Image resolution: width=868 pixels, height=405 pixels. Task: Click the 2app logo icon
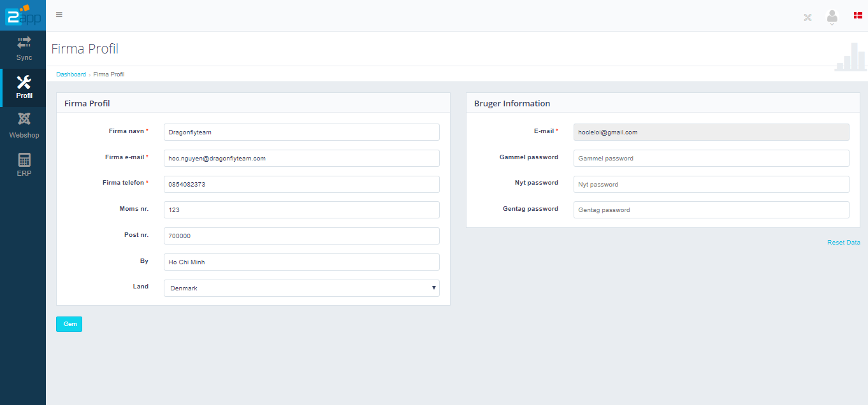click(22, 15)
